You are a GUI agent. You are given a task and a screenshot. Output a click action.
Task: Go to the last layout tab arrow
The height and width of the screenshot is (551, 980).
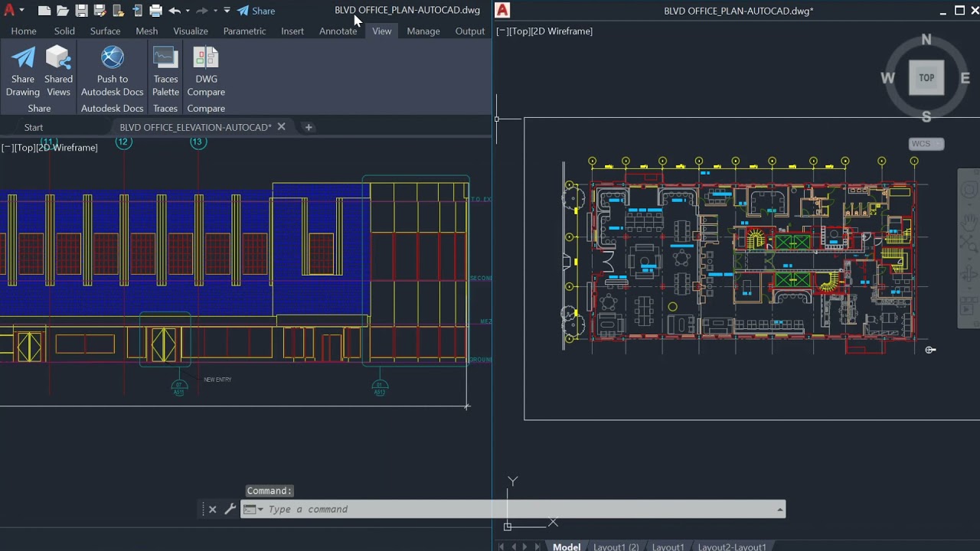pos(537,546)
